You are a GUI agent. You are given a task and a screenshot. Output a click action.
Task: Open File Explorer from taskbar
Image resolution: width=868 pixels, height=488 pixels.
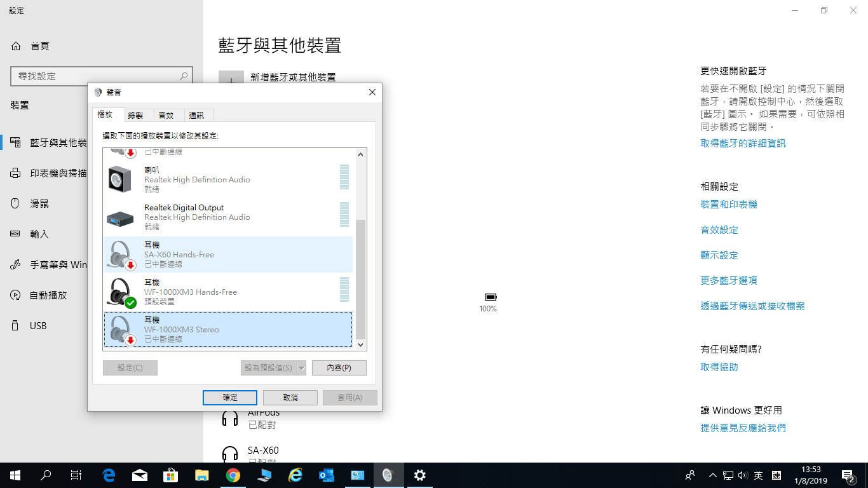tap(202, 475)
